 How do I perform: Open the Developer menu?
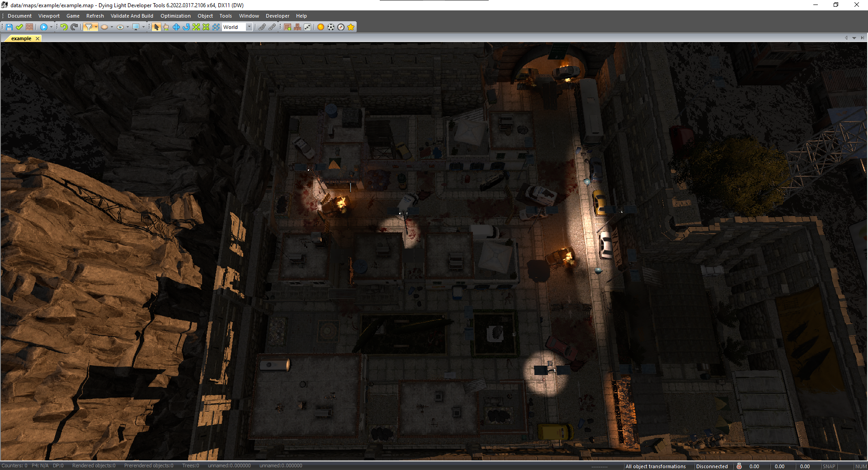278,16
